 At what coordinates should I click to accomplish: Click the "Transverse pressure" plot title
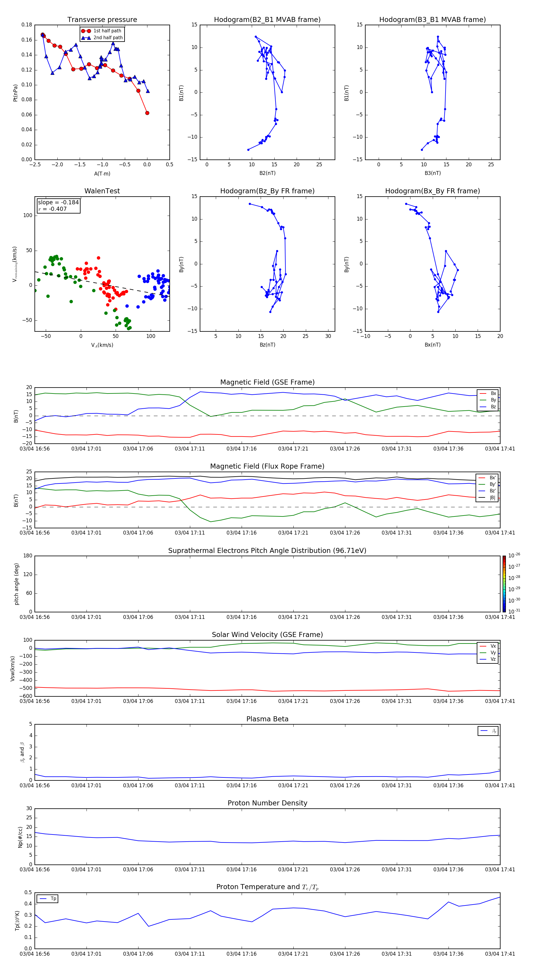click(102, 20)
